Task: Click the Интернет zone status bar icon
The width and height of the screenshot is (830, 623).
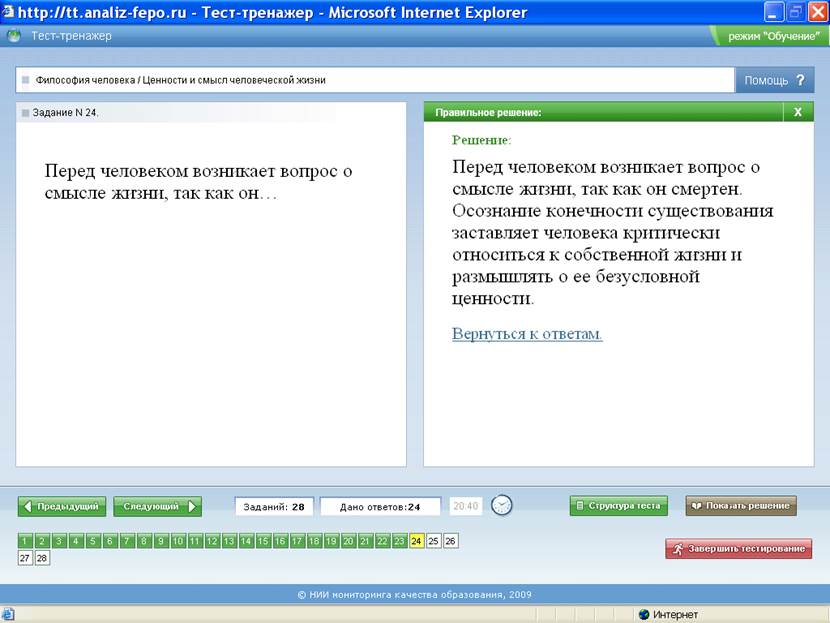Action: [644, 614]
